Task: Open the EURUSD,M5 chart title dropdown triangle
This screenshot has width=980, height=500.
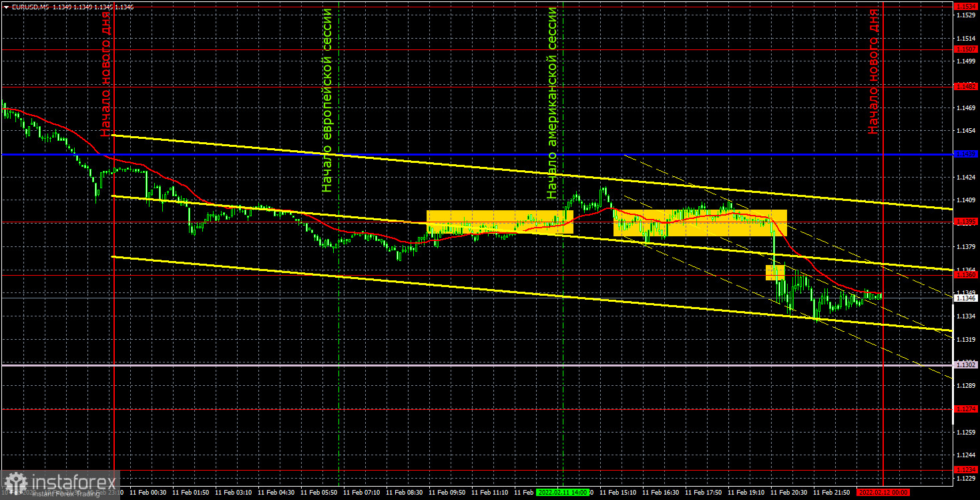Action: pos(6,6)
